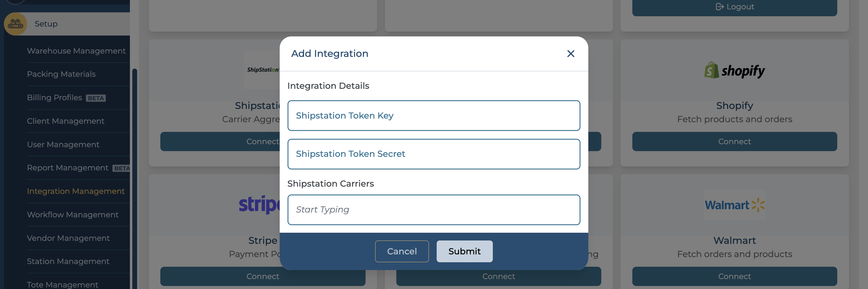Screen dimensions: 868x289
Task: Open Billing Profiles menu item
Action: (x=55, y=98)
